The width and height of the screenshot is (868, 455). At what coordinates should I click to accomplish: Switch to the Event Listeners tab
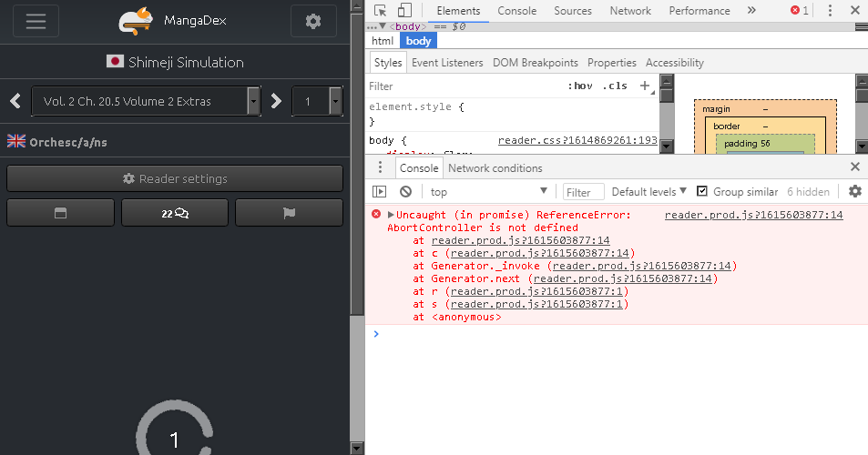(x=447, y=63)
